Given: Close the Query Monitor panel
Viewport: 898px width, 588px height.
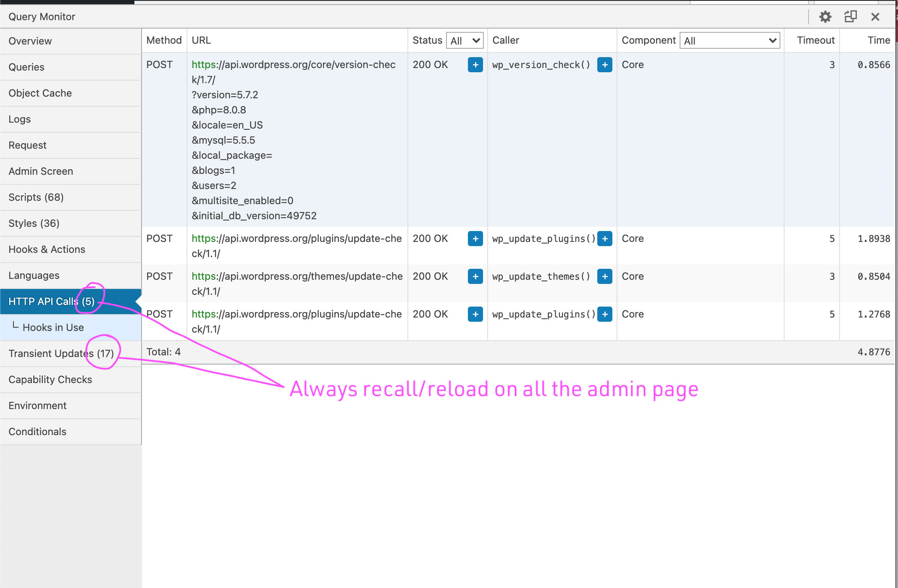Looking at the screenshot, I should click(x=875, y=17).
